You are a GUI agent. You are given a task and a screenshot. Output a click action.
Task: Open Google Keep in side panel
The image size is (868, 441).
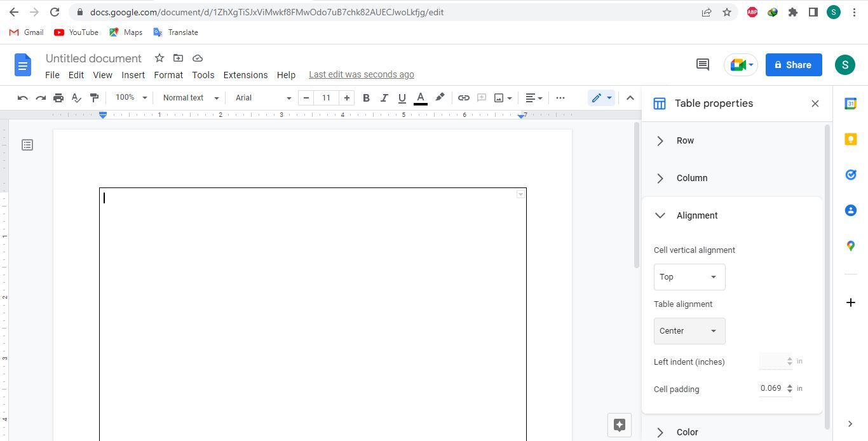tap(850, 139)
